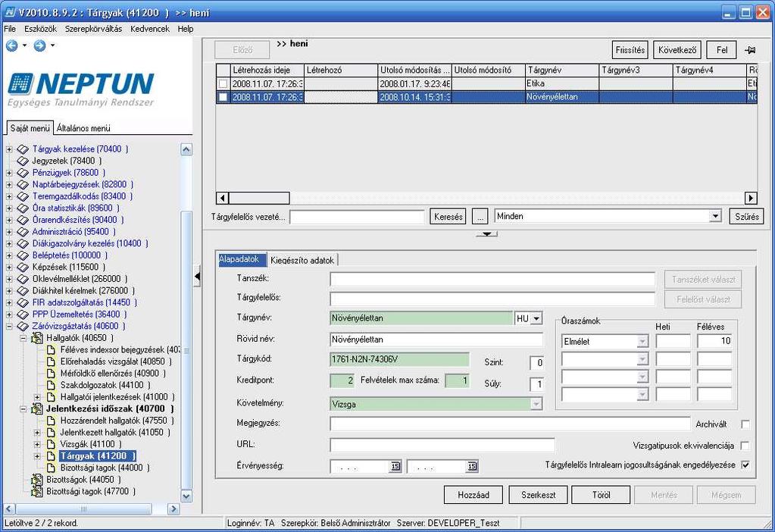Expand the Hallgatói jelentkezések (41000) node
This screenshot has width=775, height=532.
(37, 397)
